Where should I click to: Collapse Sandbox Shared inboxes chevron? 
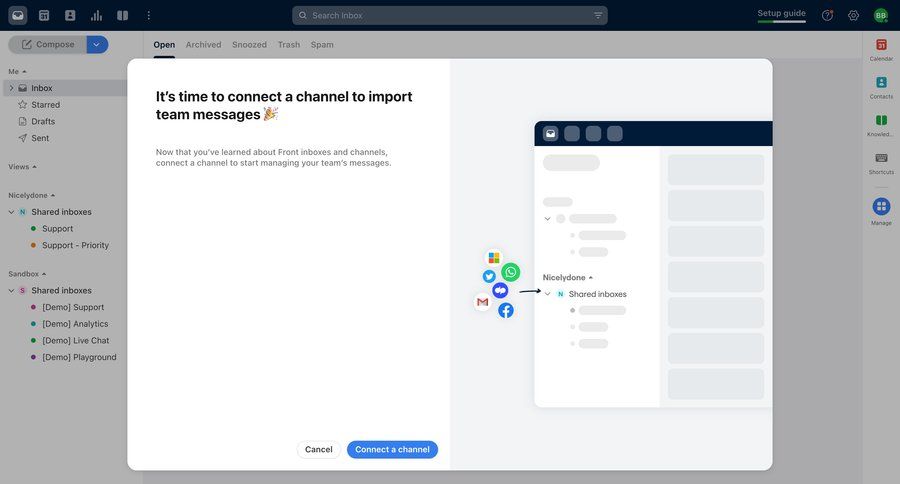11,291
